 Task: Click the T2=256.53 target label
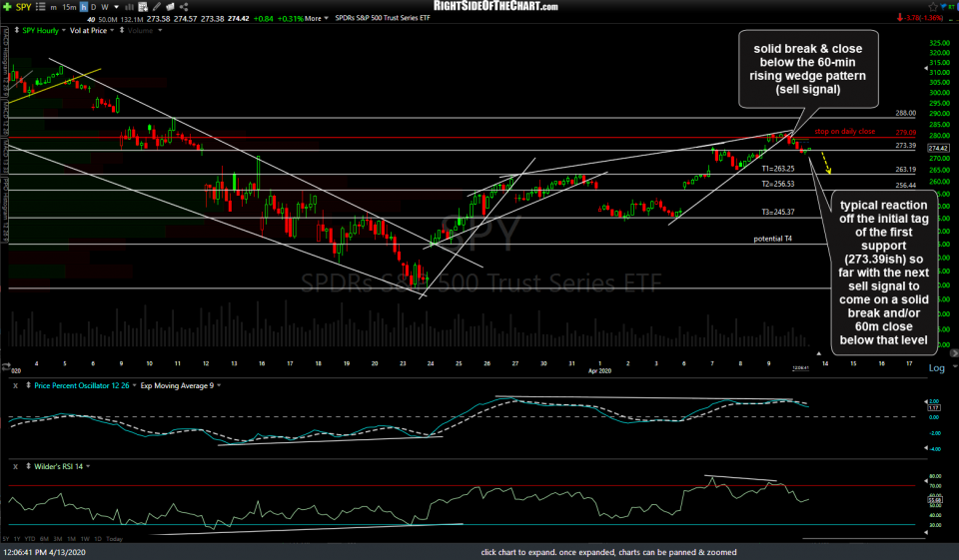778,184
